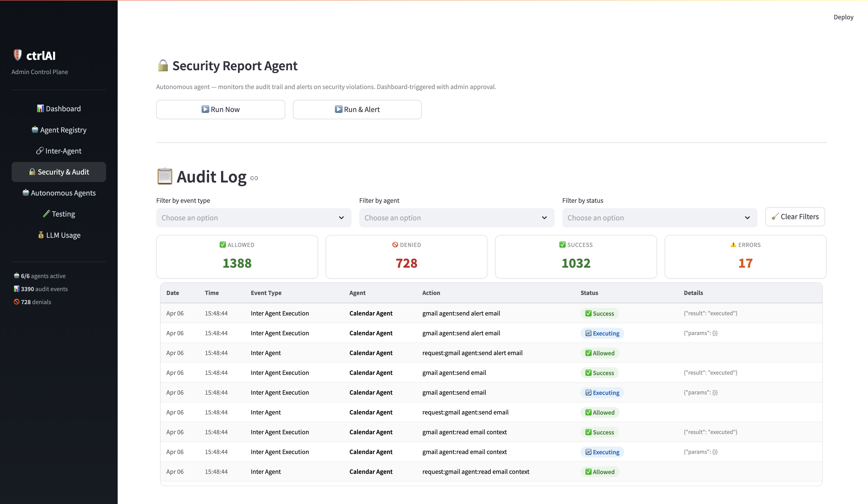Open the Filter by status dropdown
Image resolution: width=868 pixels, height=504 pixels.
[659, 217]
